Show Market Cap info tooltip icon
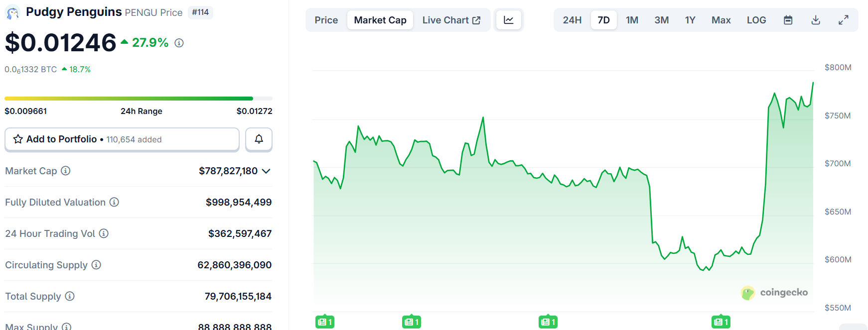The image size is (868, 330). point(66,171)
